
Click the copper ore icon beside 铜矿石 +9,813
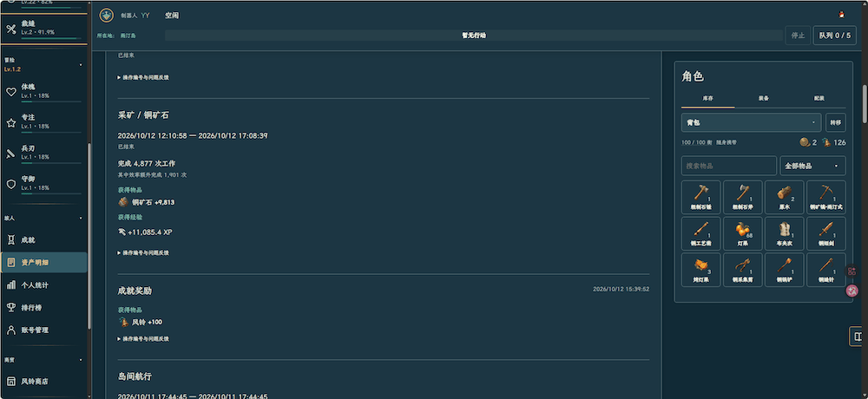coord(123,202)
